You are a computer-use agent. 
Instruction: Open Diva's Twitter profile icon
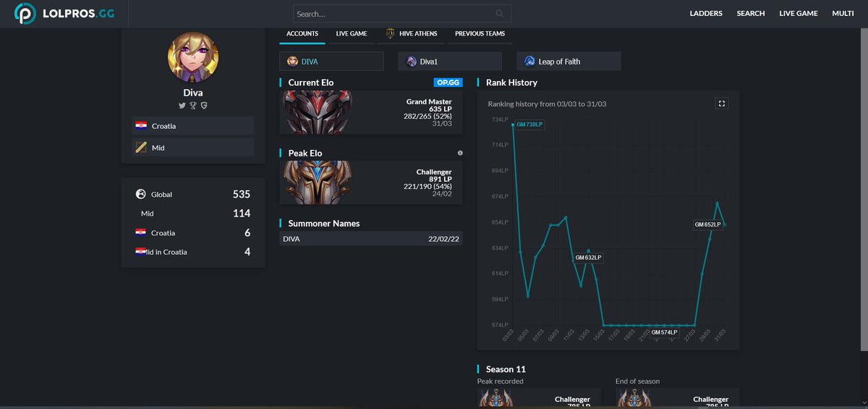tap(182, 106)
